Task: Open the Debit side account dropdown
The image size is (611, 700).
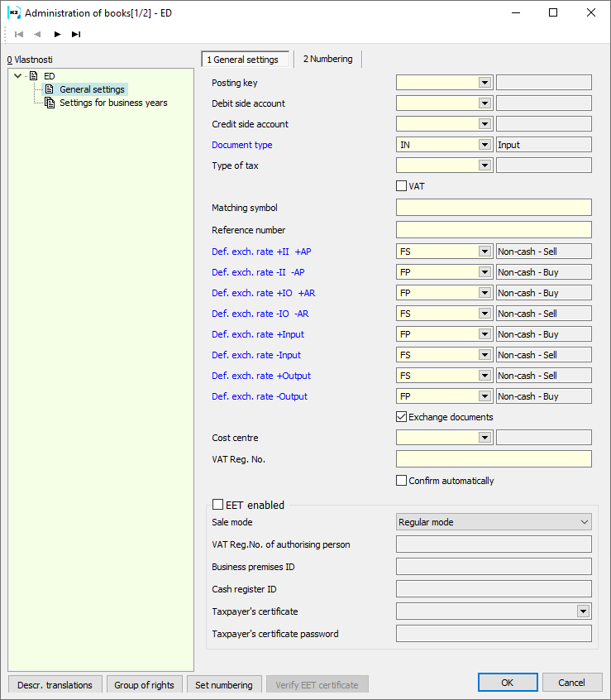Action: tap(485, 103)
